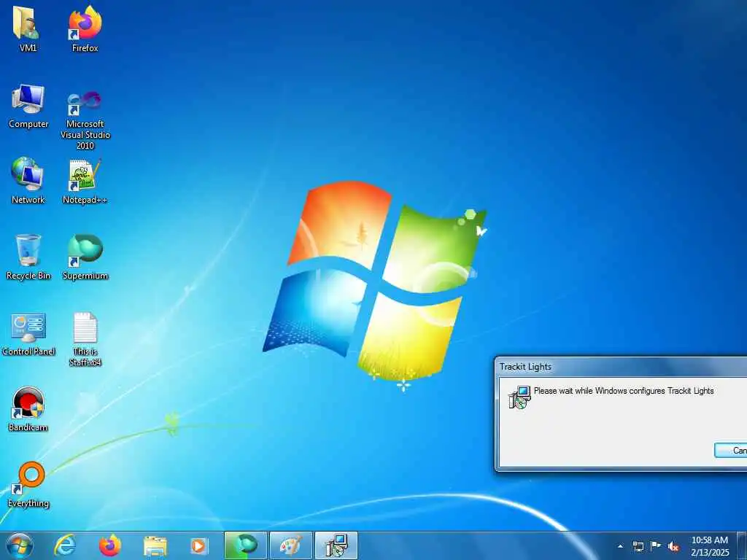The width and height of the screenshot is (747, 560).
Task: Select the Recycle Bin icon
Action: click(28, 257)
